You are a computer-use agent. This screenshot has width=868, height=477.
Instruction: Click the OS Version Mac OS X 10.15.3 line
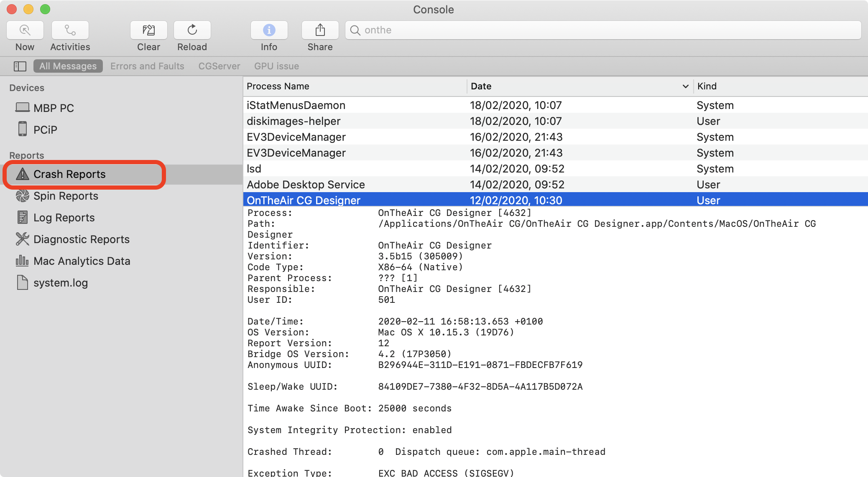tap(381, 332)
